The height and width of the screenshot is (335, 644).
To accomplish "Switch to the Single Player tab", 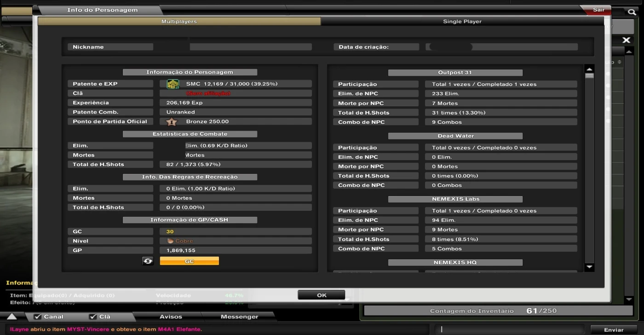I will 462,22.
